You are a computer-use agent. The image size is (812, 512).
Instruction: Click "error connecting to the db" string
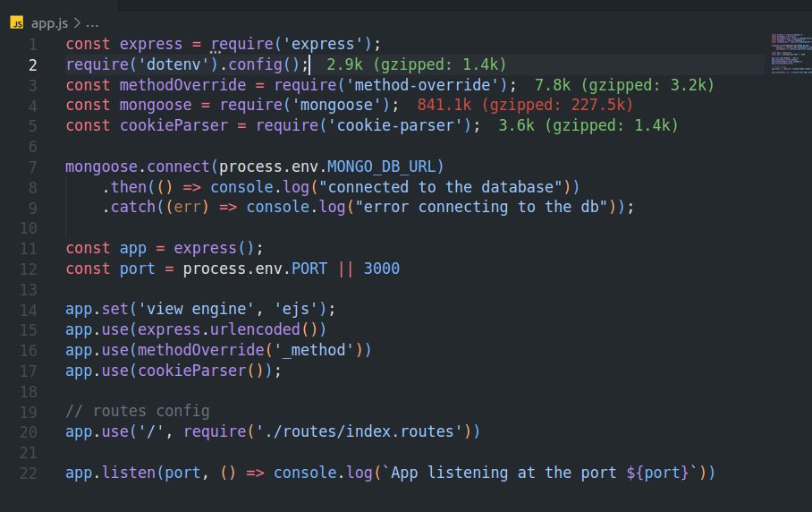pos(481,207)
